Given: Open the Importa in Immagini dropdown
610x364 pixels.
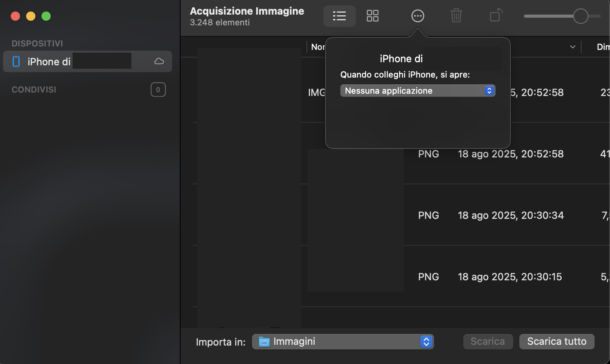Looking at the screenshot, I should click(343, 342).
